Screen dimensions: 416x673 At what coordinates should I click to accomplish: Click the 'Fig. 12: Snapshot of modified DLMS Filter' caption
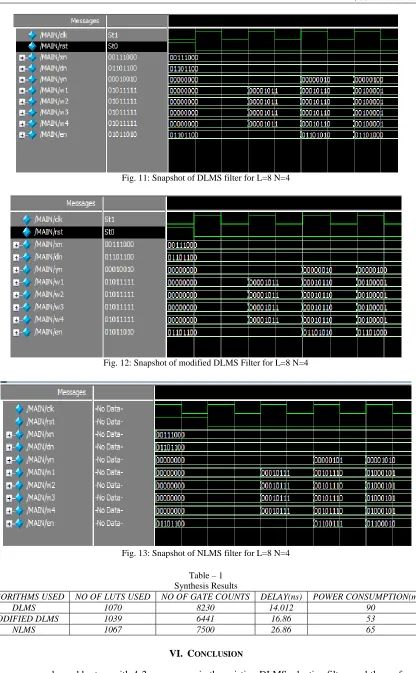[x=206, y=363]
